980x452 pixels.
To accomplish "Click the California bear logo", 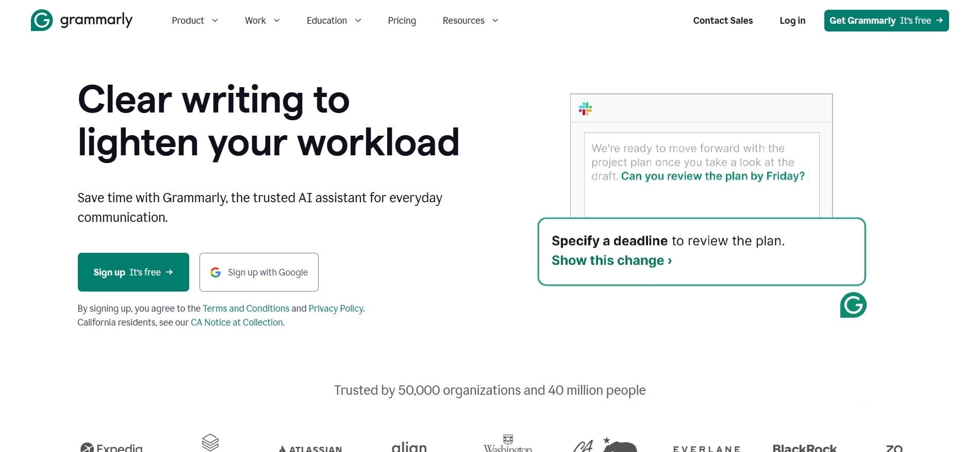I will click(606, 445).
